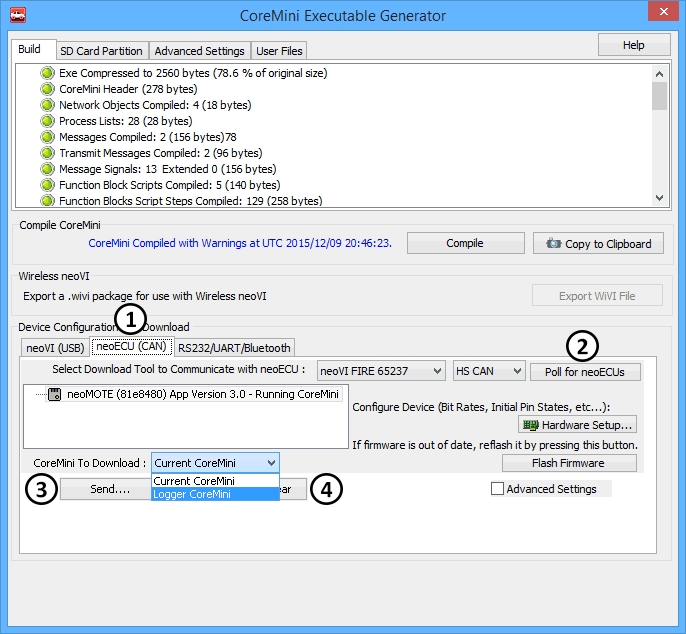
Task: Open the RS232/UART/Bluetooth tab
Action: tap(234, 348)
